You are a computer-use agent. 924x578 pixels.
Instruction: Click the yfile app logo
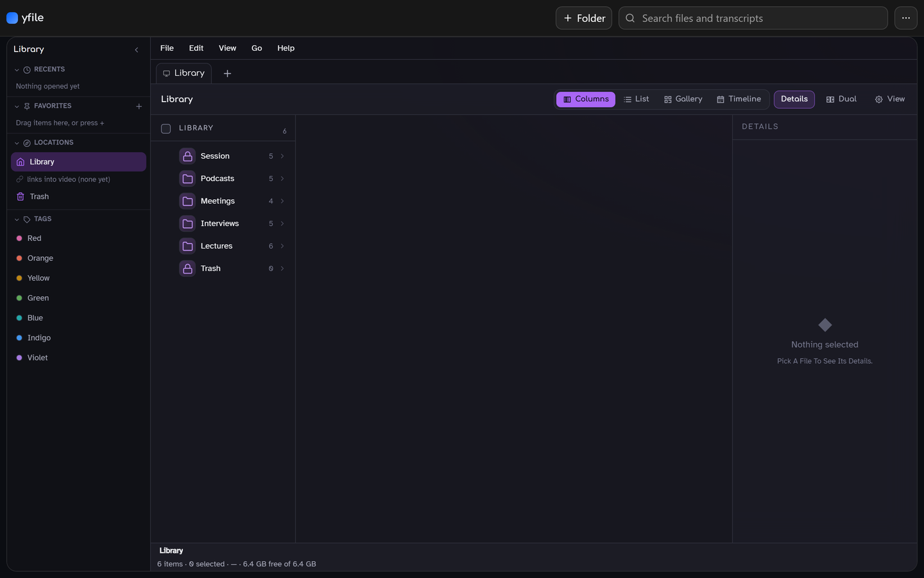[x=12, y=18]
